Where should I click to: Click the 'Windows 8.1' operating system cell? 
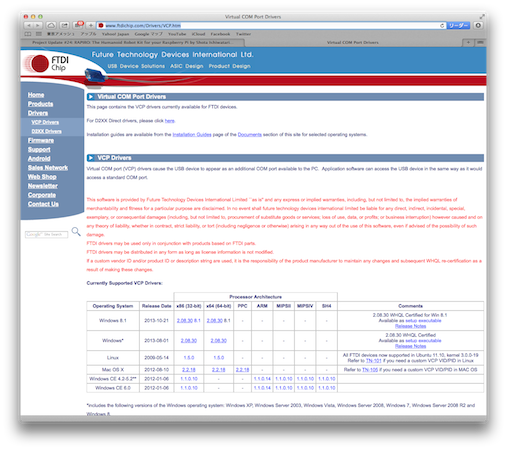coord(113,320)
